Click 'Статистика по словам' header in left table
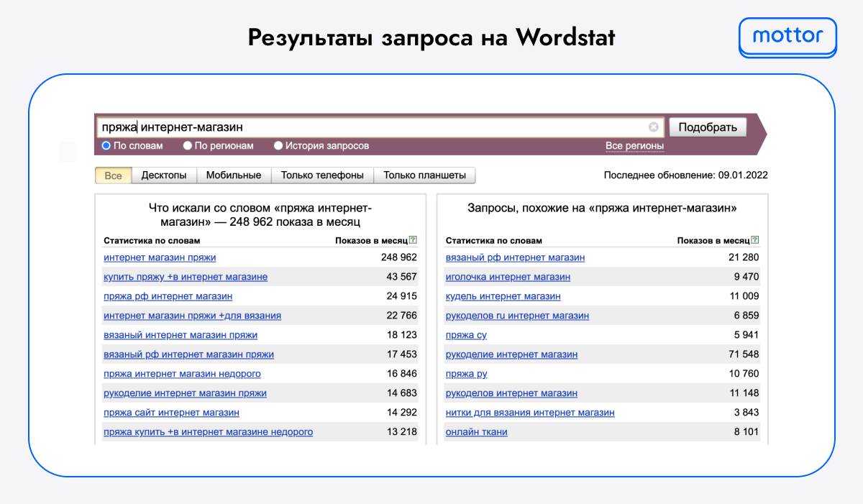 coord(152,240)
